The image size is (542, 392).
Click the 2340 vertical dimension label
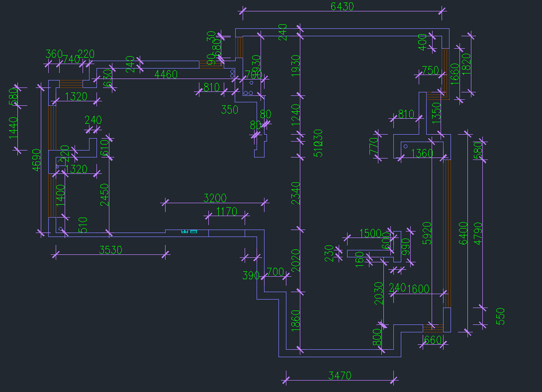point(296,193)
